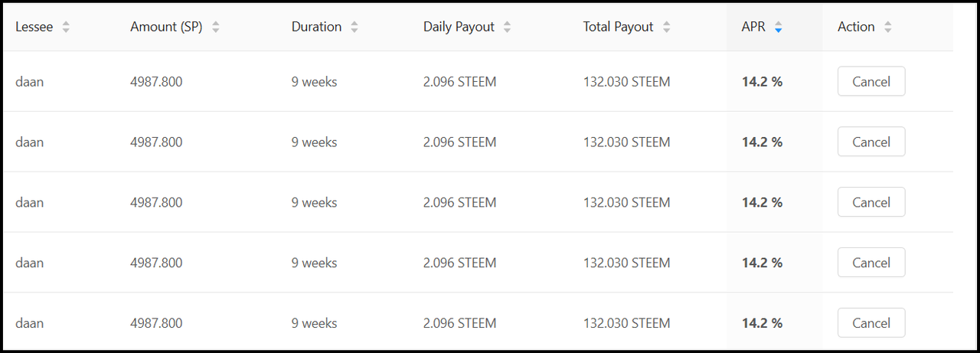Viewport: 980px width, 353px height.
Task: Open lessee daan in the first row
Action: click(29, 81)
